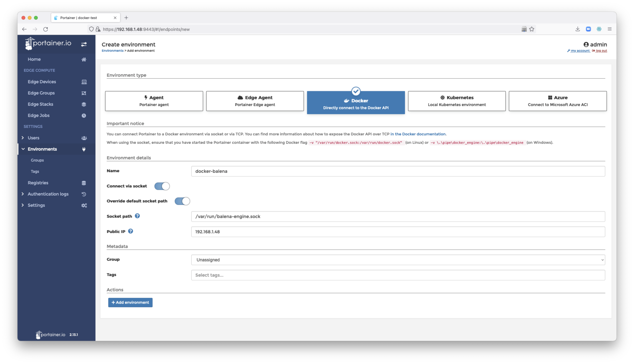Open Edge Devices in the sidebar
The height and width of the screenshot is (364, 634).
(42, 82)
